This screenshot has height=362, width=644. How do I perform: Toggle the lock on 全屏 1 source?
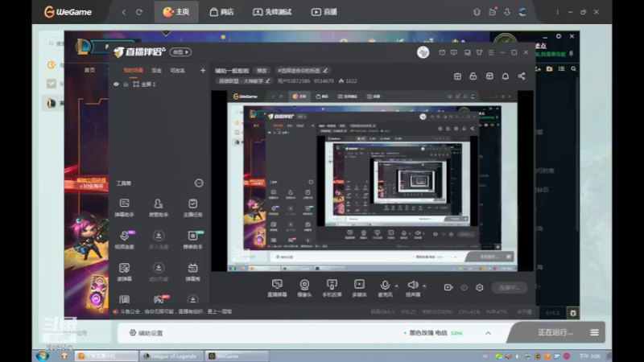coord(126,84)
